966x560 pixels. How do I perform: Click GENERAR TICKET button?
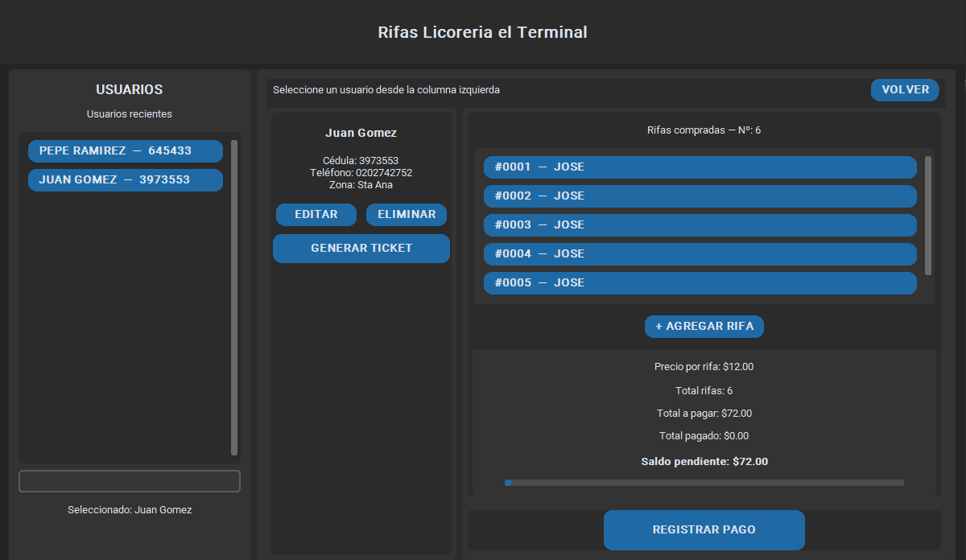[x=361, y=249]
